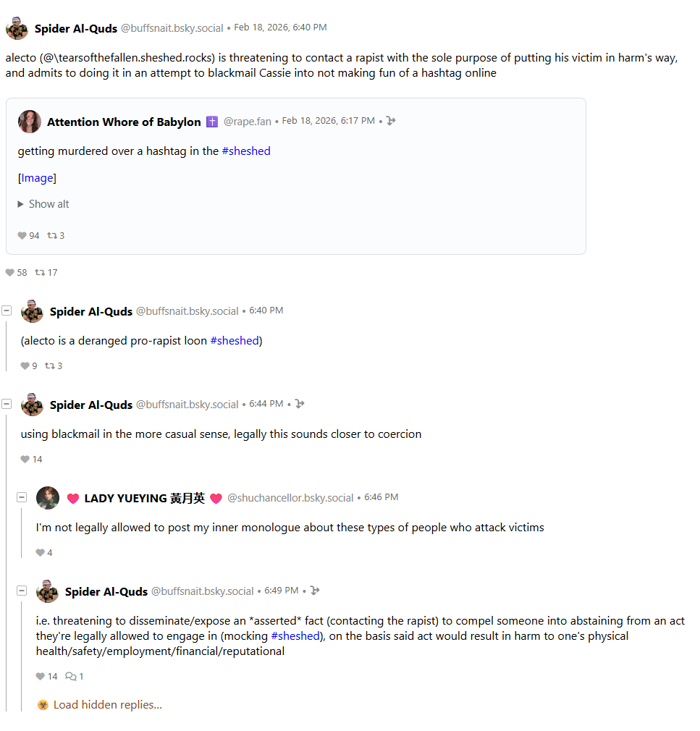Collapse LADY YUEYING's reply
The width and height of the screenshot is (700, 731).
[x=22, y=497]
